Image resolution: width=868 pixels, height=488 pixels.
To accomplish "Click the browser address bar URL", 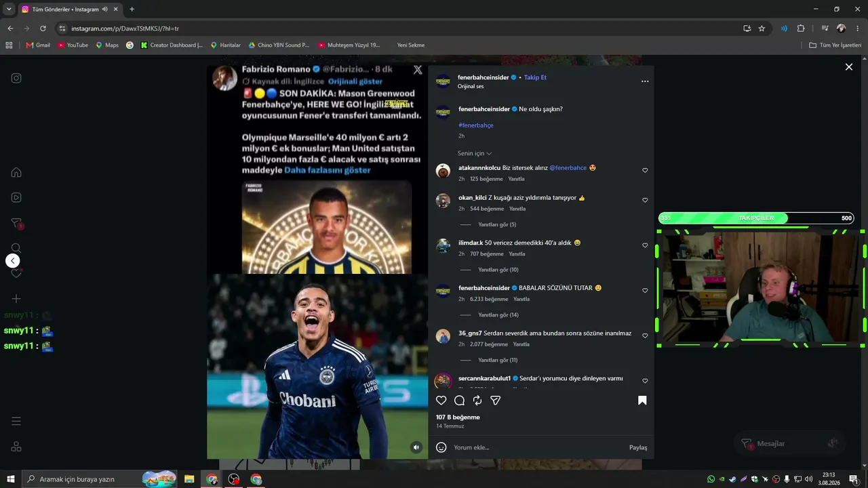I will [x=125, y=28].
